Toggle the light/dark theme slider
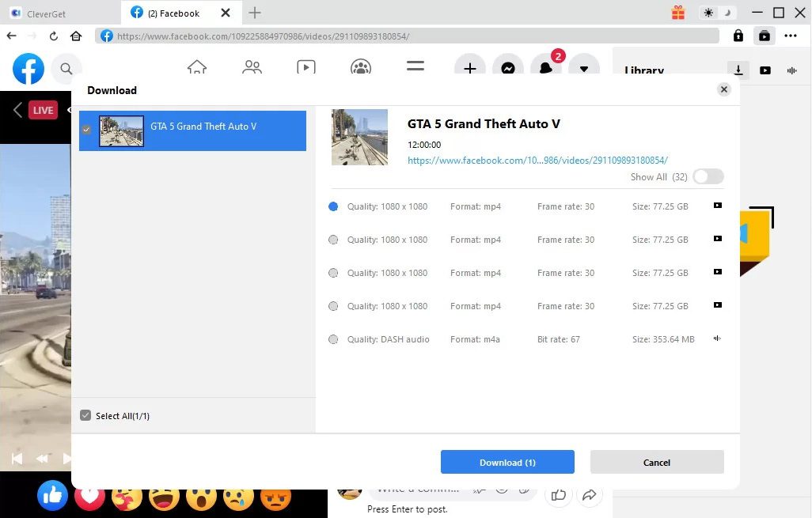This screenshot has height=518, width=812. point(718,13)
